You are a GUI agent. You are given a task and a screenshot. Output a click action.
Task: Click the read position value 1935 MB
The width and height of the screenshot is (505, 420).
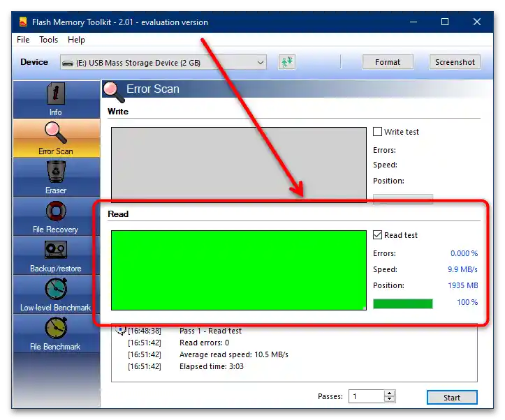pos(463,285)
